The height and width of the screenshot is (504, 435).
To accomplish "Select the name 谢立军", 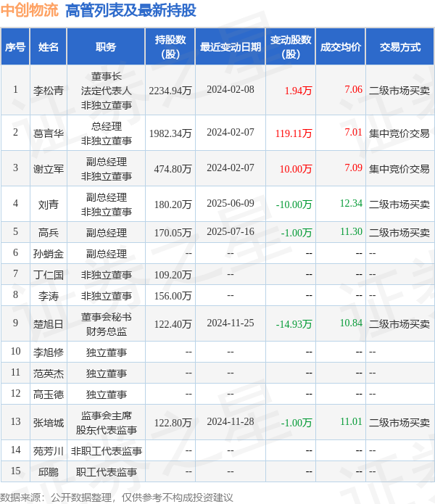I will [49, 169].
